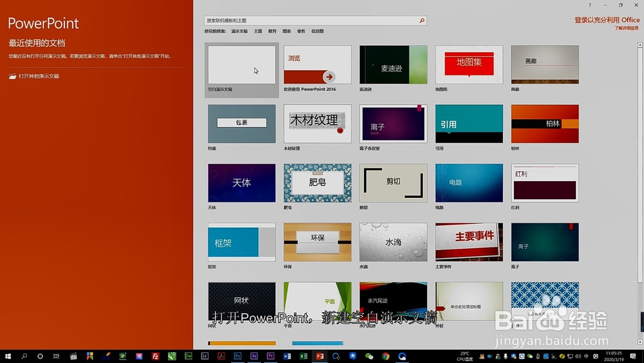Click the template list scrollbar down arrow

pos(640,342)
